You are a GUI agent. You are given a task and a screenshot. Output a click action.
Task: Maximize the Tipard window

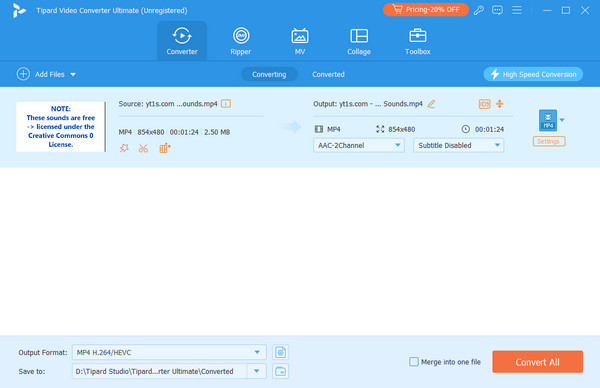click(x=566, y=10)
